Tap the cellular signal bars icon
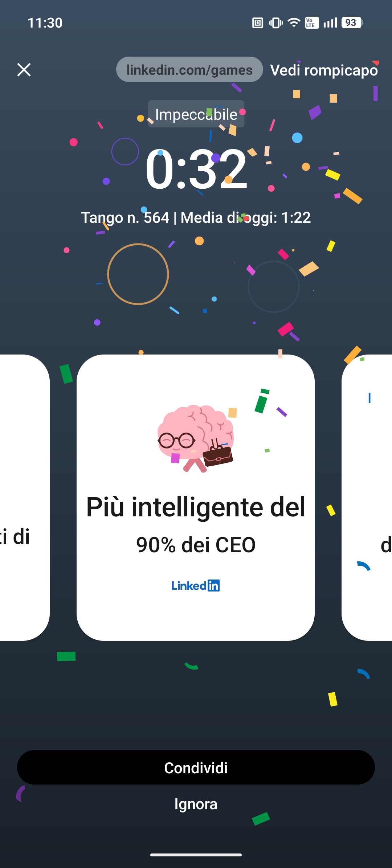 pyautogui.click(x=330, y=23)
